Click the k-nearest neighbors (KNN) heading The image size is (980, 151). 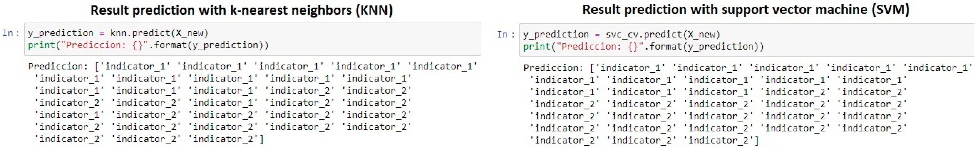tap(241, 10)
